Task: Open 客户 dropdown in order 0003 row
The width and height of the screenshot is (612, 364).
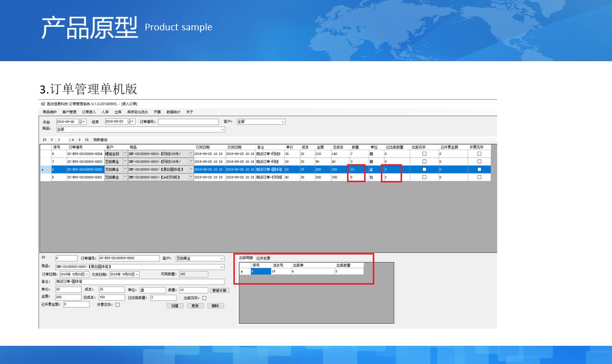Action: (125, 161)
